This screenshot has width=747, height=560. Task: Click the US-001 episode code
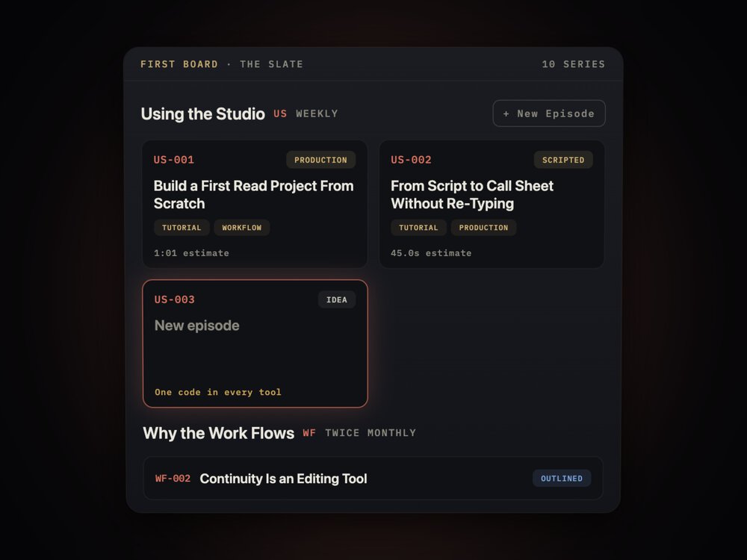[x=174, y=160]
